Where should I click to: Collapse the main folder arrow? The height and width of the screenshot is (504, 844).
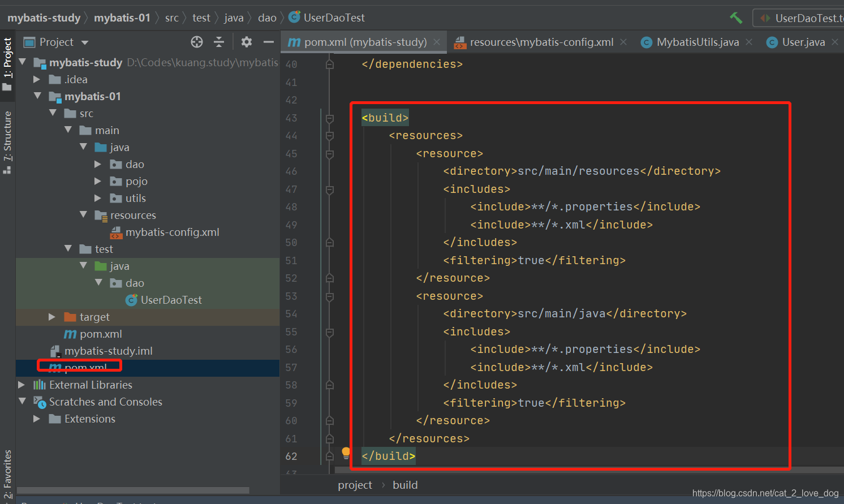pos(68,130)
